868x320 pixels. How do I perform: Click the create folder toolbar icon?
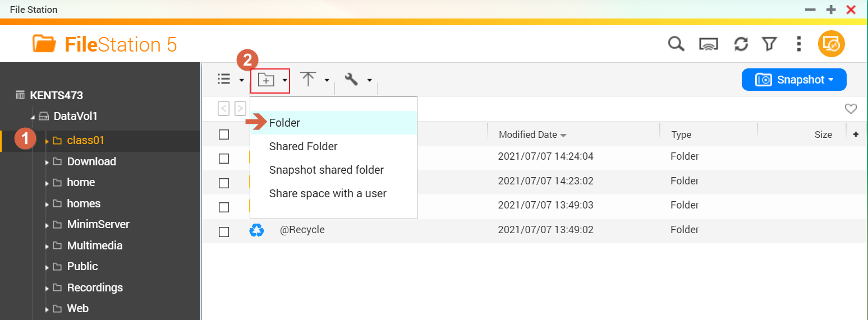(x=266, y=80)
